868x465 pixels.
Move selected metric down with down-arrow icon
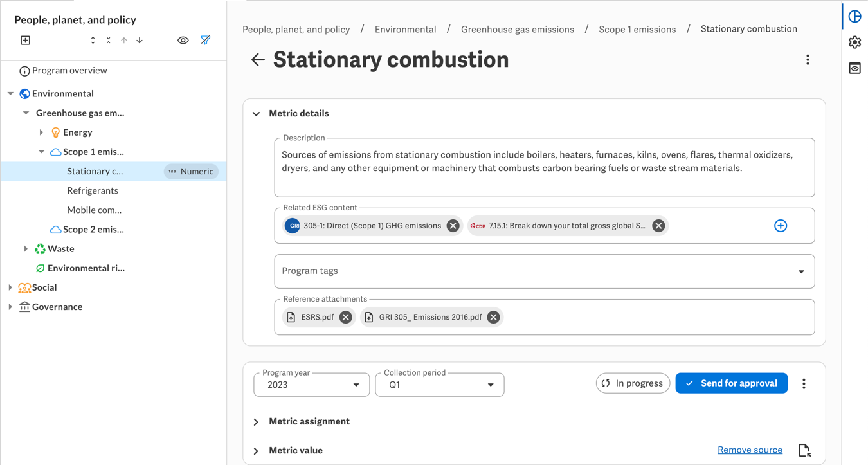[139, 40]
